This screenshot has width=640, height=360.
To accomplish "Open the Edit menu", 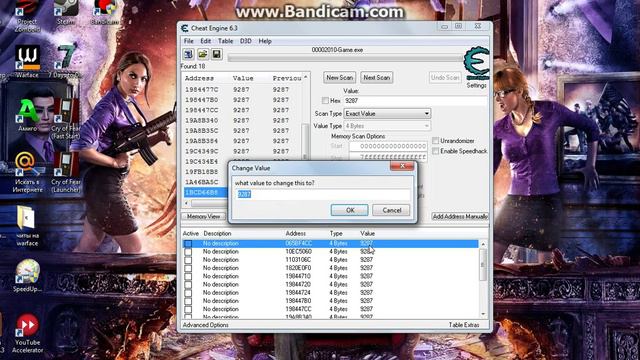I will (x=205, y=41).
